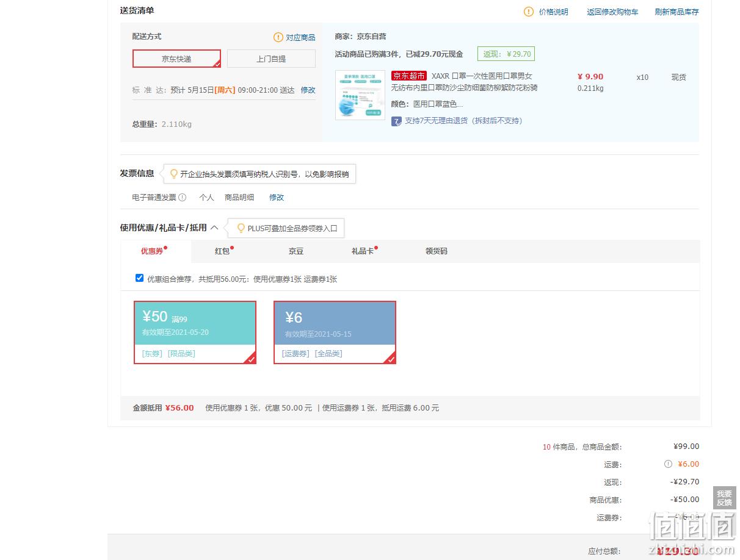The image size is (740, 560).
Task: Click 总商品金额 ¥99.00 value
Action: coord(686,447)
